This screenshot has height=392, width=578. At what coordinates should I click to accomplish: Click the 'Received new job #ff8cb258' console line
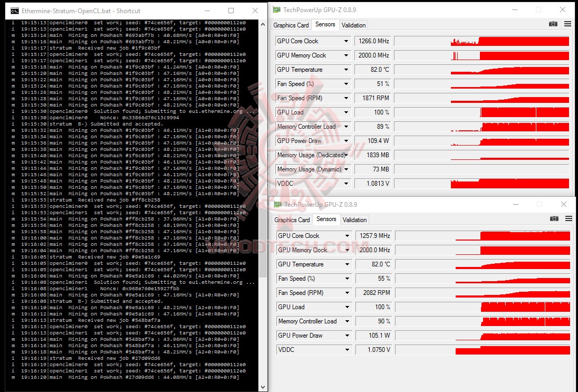pos(86,200)
